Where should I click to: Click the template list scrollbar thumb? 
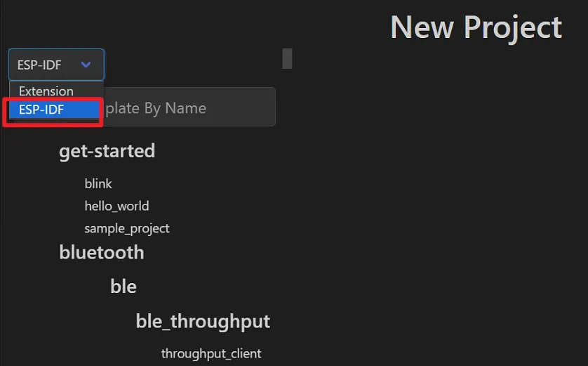tap(287, 59)
